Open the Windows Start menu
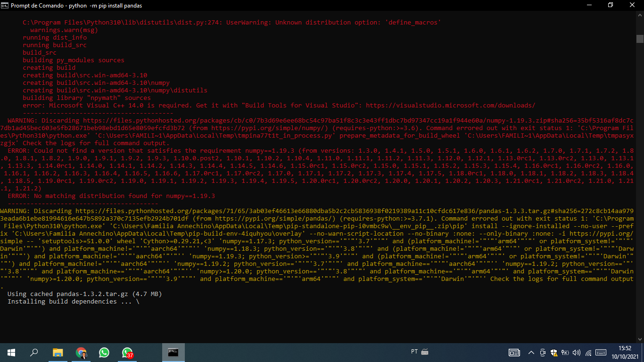This screenshot has height=362, width=644. point(11,352)
